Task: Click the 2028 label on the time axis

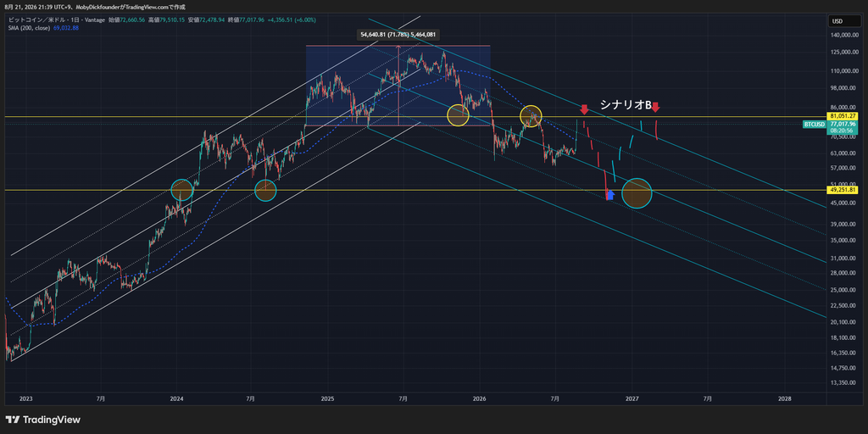Action: pyautogui.click(x=784, y=398)
